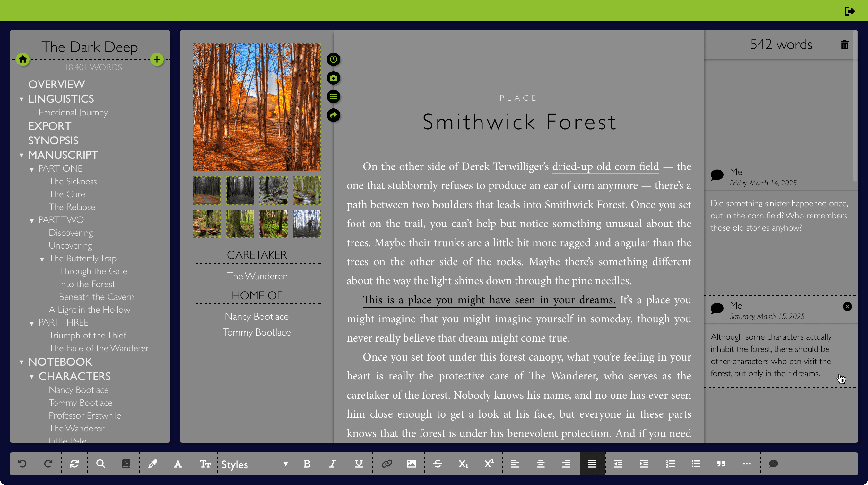Toggle strikethrough formatting
This screenshot has width=868, height=485.
coord(438,464)
